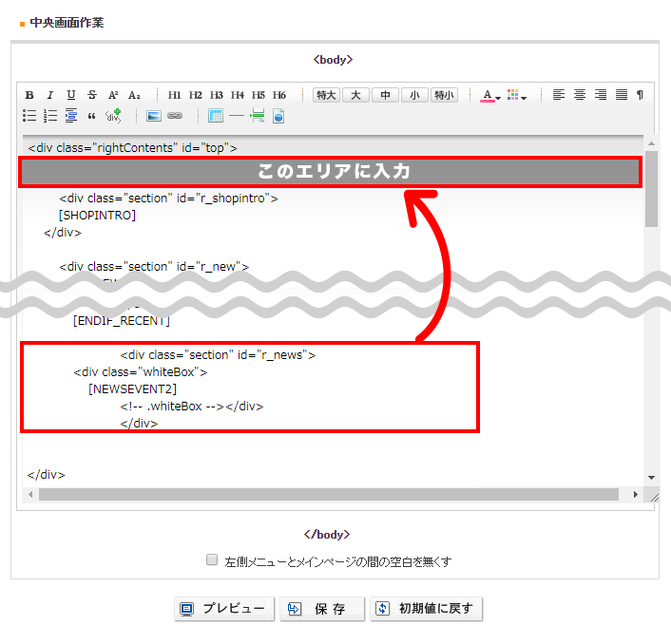The image size is (671, 644).
Task: Toggle bold formatting in the editor toolbar
Action: (x=29, y=95)
